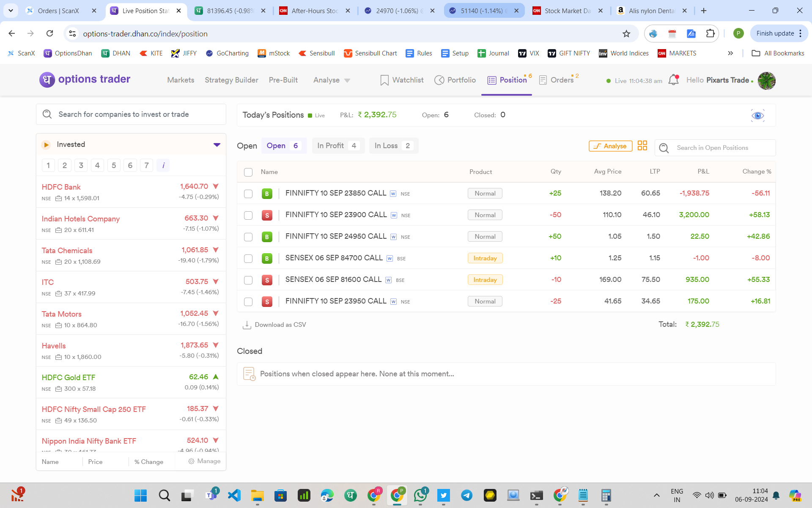Select FINNIFTY 10 SEP 23950 CALL checkbox
This screenshot has height=508, width=812.
pos(248,301)
